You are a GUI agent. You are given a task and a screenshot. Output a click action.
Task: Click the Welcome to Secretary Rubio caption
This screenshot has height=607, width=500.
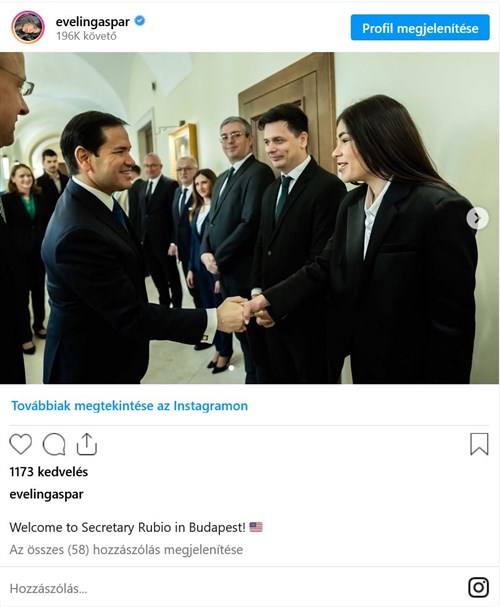click(x=127, y=527)
